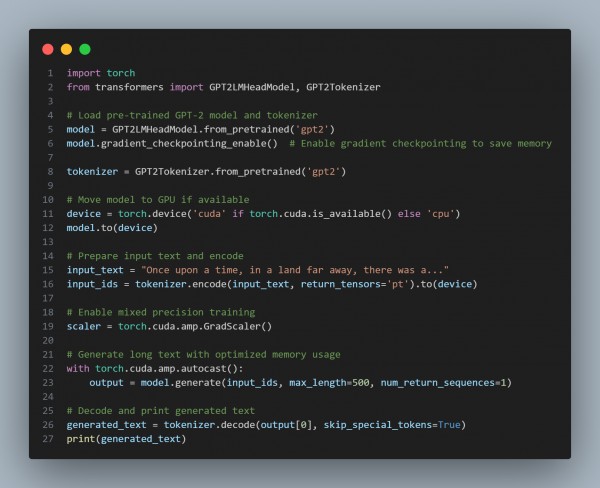Click 'device' variable at start of line 11
Image resolution: width=600 pixels, height=488 pixels.
coord(84,214)
